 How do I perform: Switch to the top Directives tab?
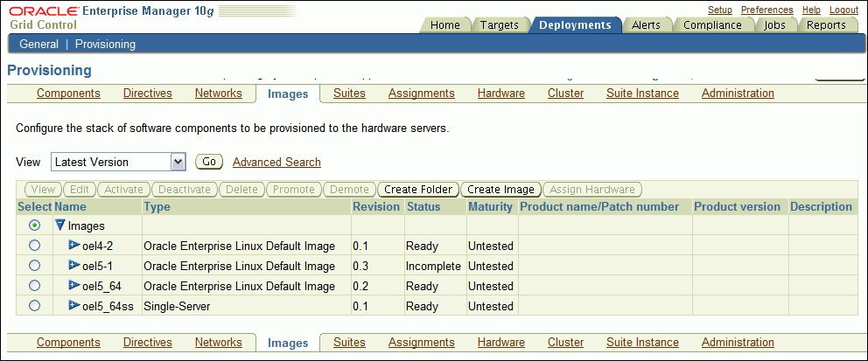(148, 93)
